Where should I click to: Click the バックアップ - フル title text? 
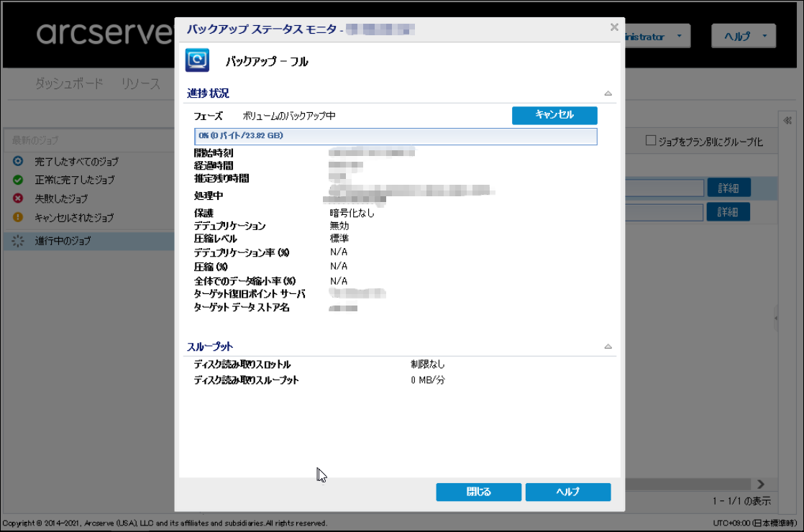click(x=267, y=62)
